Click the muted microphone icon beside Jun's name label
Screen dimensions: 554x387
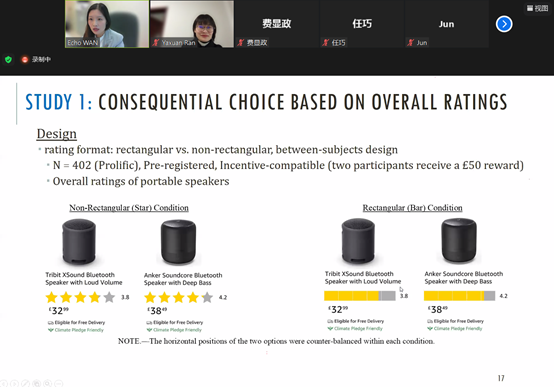coord(410,43)
